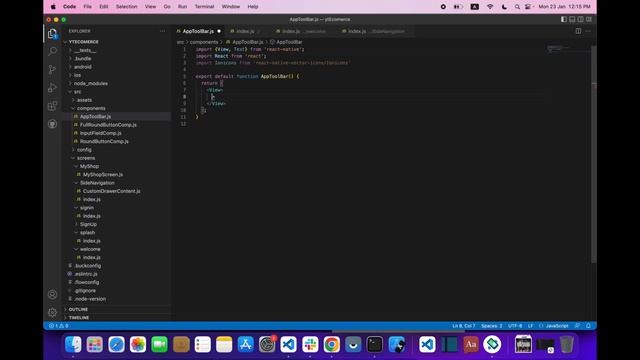Open MyShopScreen.js file

pos(103,174)
